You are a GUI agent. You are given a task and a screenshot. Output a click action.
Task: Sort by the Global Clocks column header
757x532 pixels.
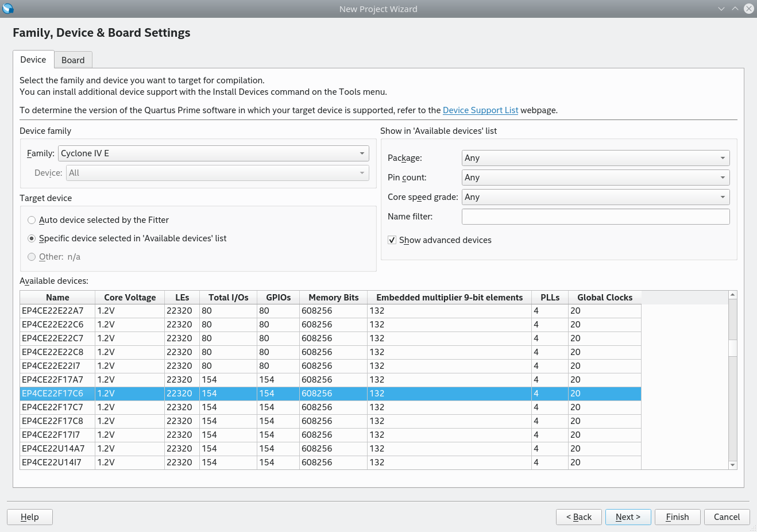(605, 298)
